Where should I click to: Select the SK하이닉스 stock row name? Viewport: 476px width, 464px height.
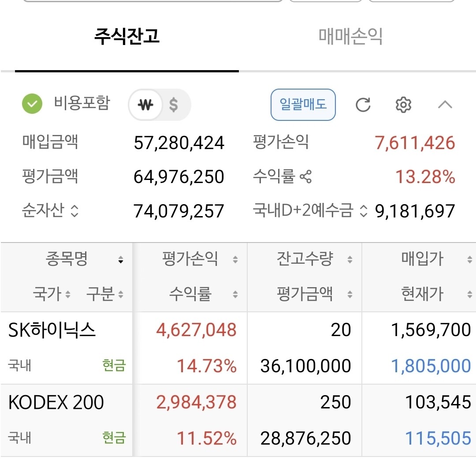click(52, 330)
